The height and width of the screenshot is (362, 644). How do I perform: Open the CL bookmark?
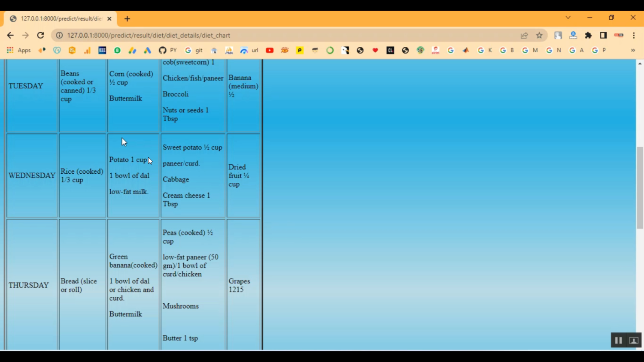pyautogui.click(x=390, y=50)
